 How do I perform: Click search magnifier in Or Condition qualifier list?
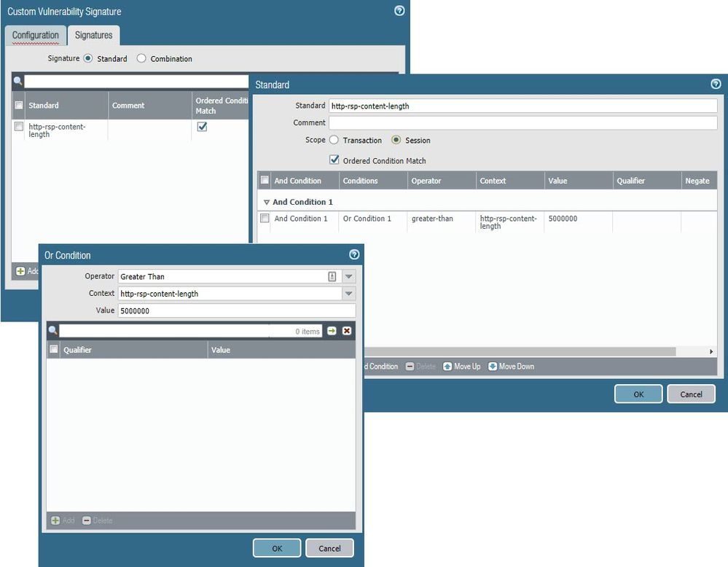coord(53,330)
